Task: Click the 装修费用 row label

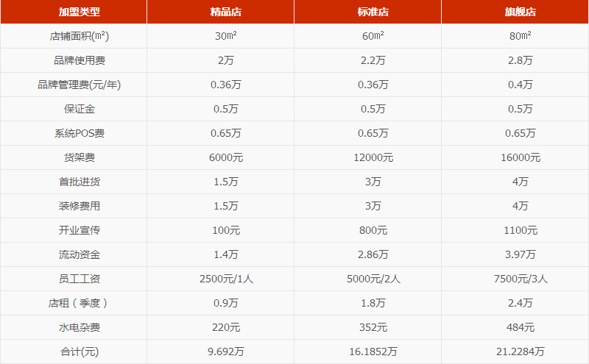Action: click(80, 206)
